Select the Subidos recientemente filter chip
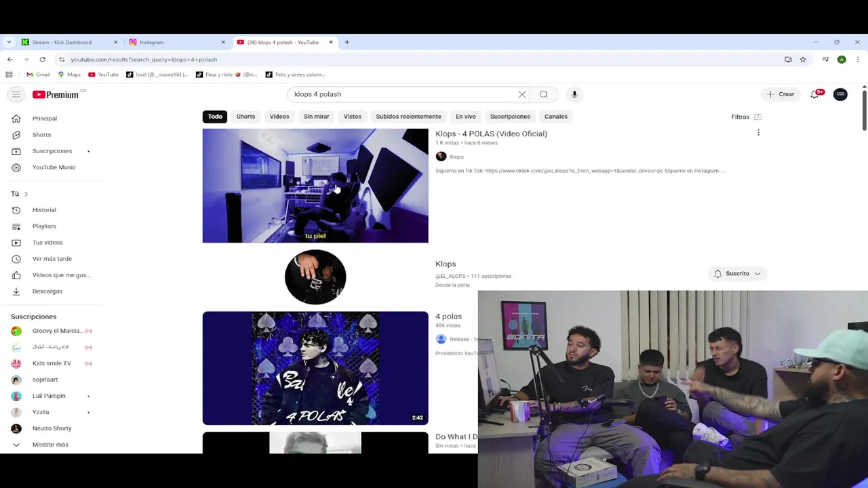 pos(408,117)
